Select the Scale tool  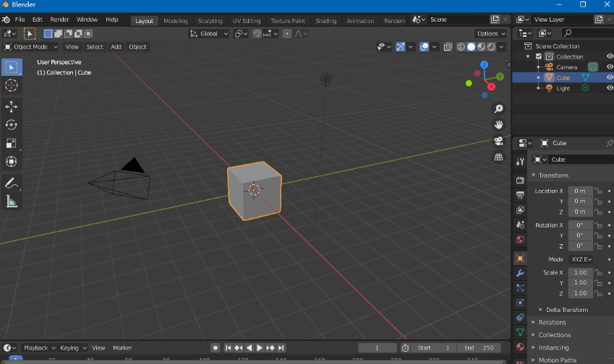pos(12,144)
